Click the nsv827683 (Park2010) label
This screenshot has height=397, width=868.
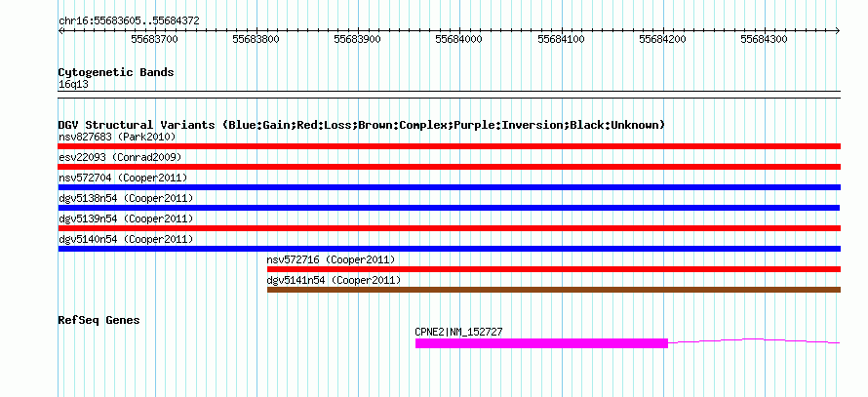[x=117, y=137]
